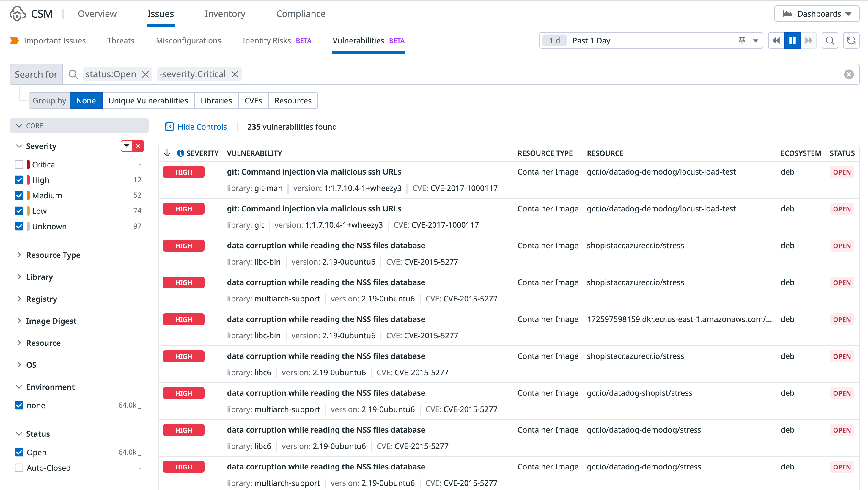Screen dimensions: 868x490
Task: Uncheck the Unknown severity checkbox
Action: click(19, 227)
